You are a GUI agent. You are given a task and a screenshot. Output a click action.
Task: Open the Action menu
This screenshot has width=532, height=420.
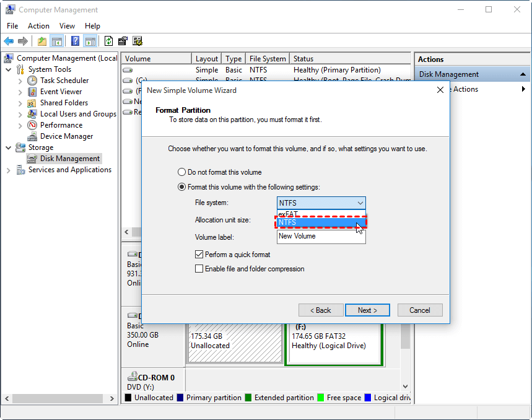(38, 26)
